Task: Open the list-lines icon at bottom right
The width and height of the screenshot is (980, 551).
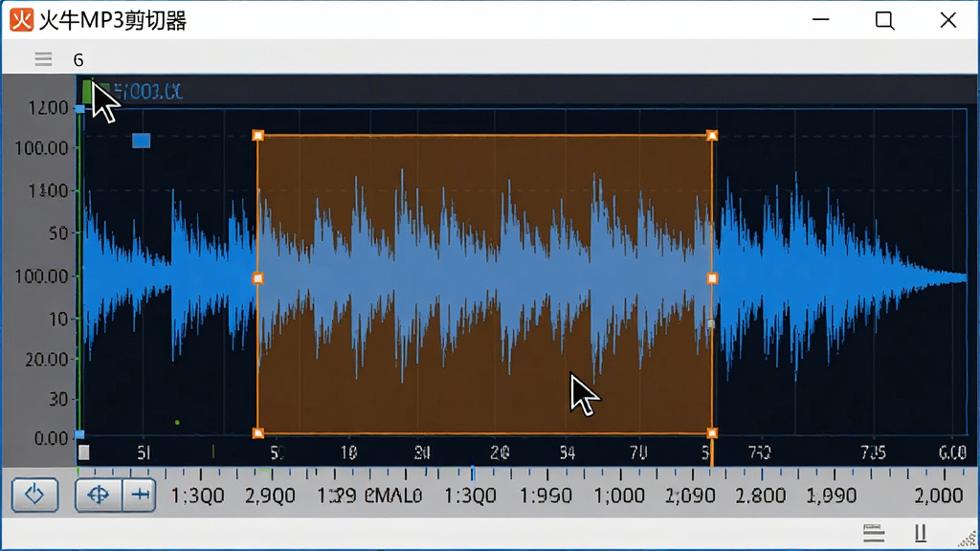Action: (874, 533)
